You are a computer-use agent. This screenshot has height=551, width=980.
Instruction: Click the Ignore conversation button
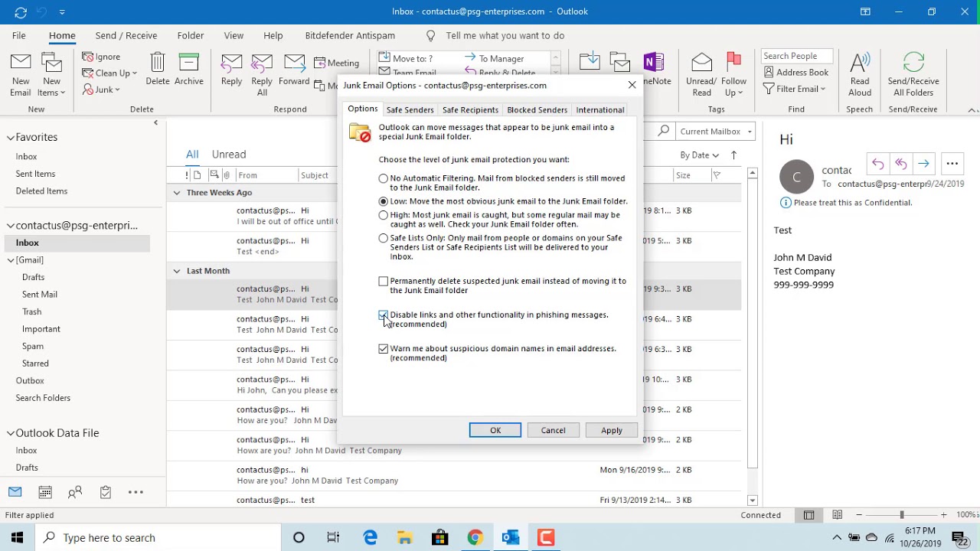click(102, 57)
